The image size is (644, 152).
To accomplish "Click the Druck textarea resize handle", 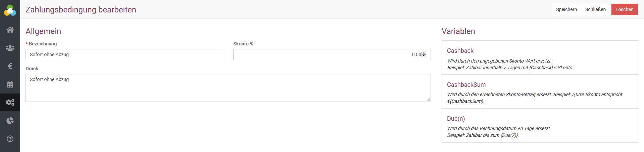I will [x=429, y=100].
